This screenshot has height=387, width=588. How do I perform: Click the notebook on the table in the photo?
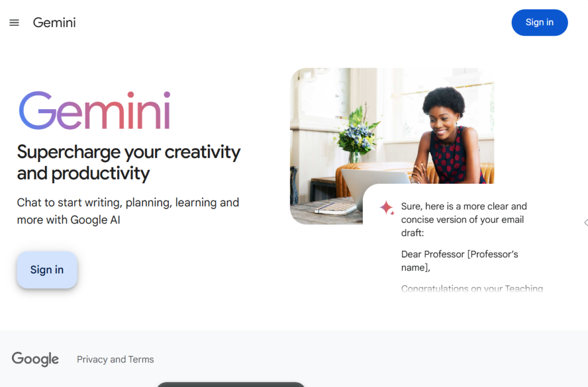pos(335,207)
